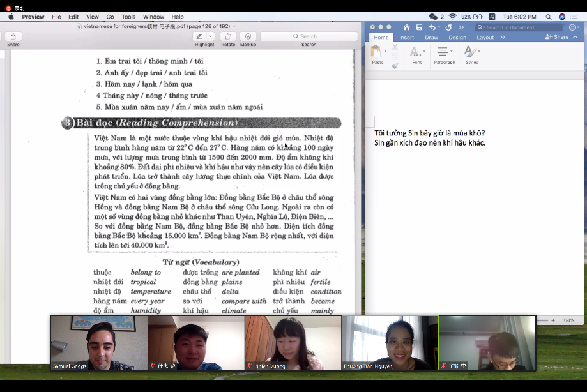Rotate the PDF page with Rotate button
The width and height of the screenshot is (587, 392).
(x=228, y=36)
